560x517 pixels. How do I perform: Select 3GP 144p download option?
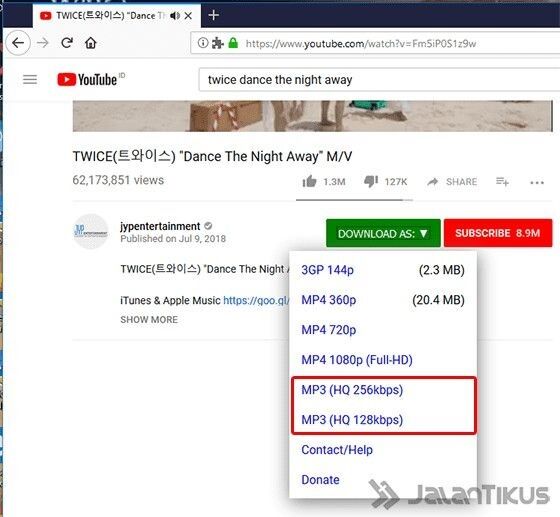point(382,270)
